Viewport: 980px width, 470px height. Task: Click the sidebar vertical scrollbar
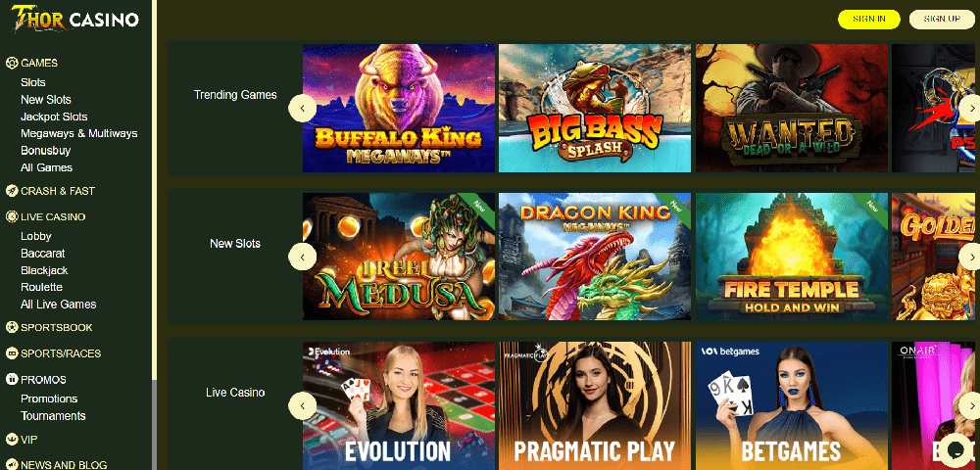(x=154, y=424)
